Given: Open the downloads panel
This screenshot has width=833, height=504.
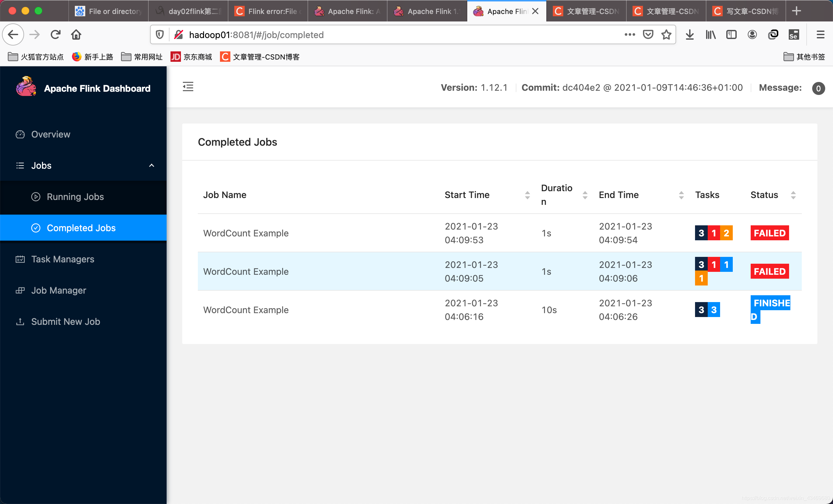Looking at the screenshot, I should click(690, 34).
